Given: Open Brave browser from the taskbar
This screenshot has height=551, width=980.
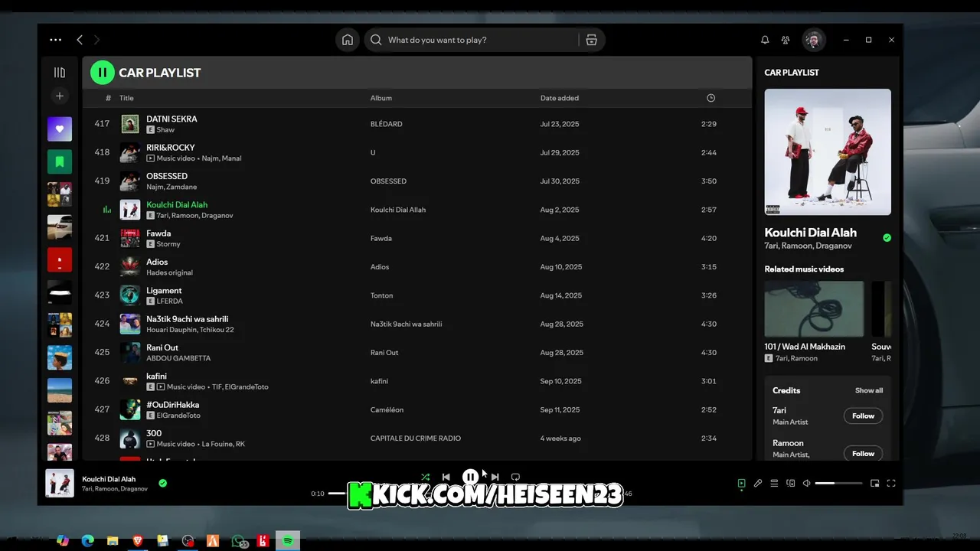Looking at the screenshot, I should click(137, 540).
